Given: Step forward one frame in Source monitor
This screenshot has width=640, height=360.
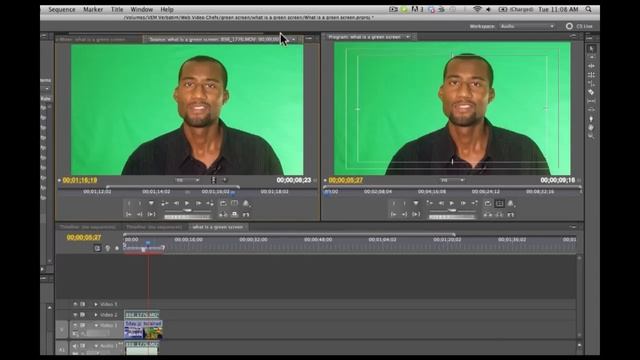Looking at the screenshot, I should click(198, 203).
